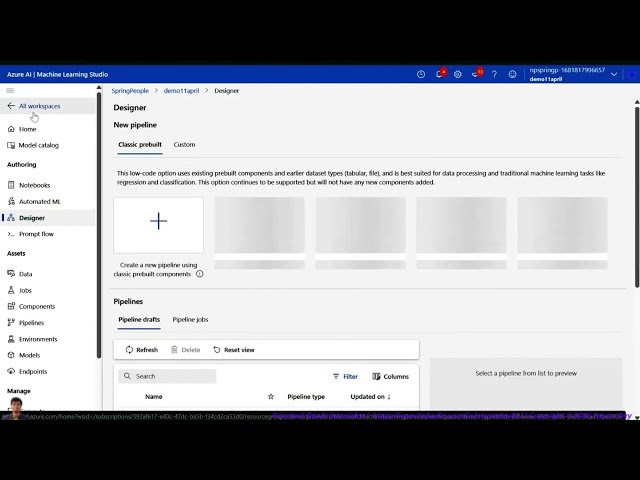Open the recent history clock icon
The image size is (640, 480).
421,74
